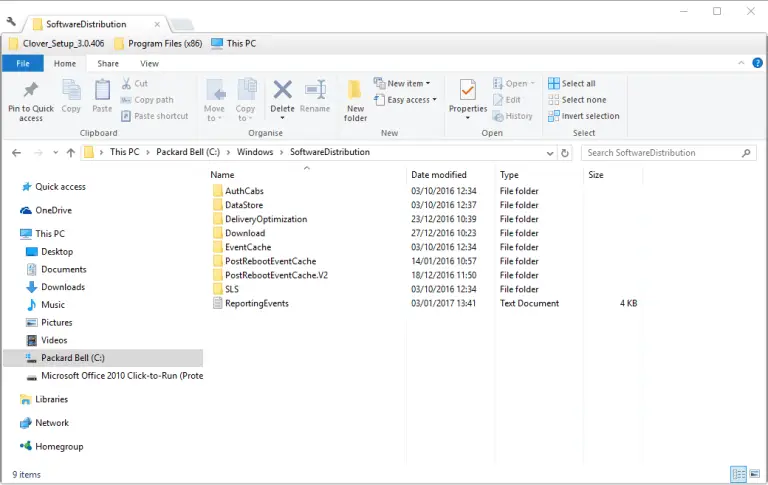The width and height of the screenshot is (768, 485).
Task: Select the DeliveryOptimization folder
Action: pos(266,219)
